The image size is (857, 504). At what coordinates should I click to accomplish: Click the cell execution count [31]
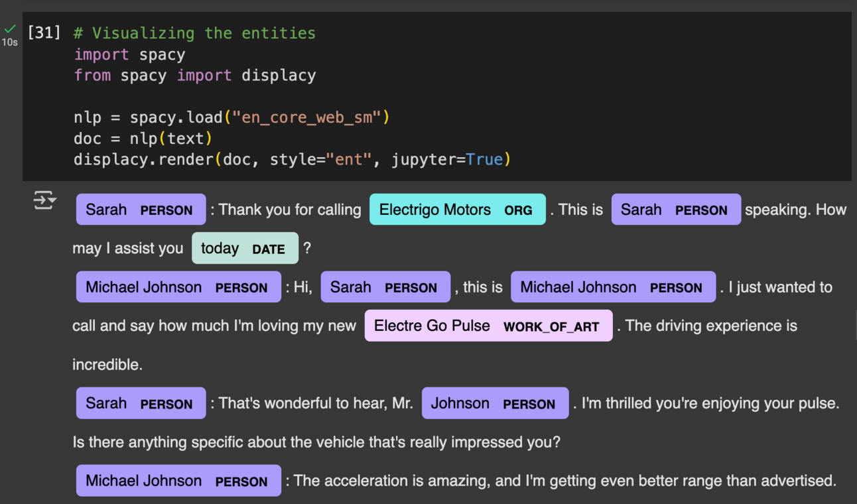pos(44,32)
